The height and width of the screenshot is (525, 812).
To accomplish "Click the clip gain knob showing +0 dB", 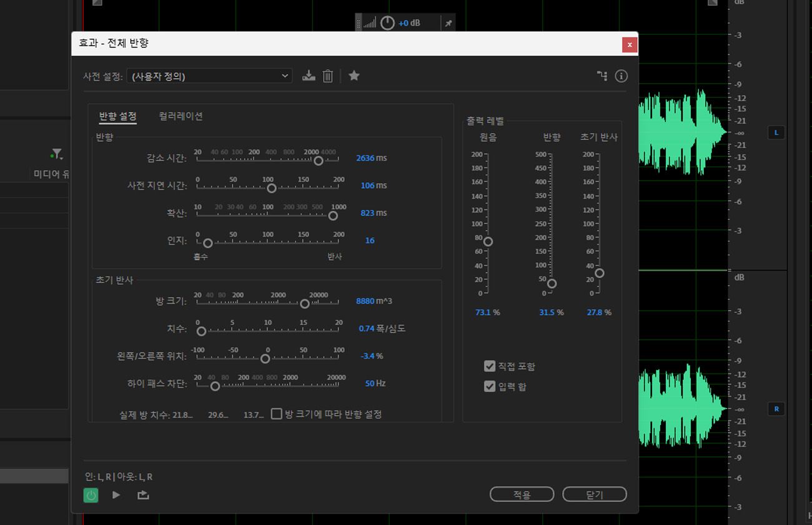I will (387, 22).
